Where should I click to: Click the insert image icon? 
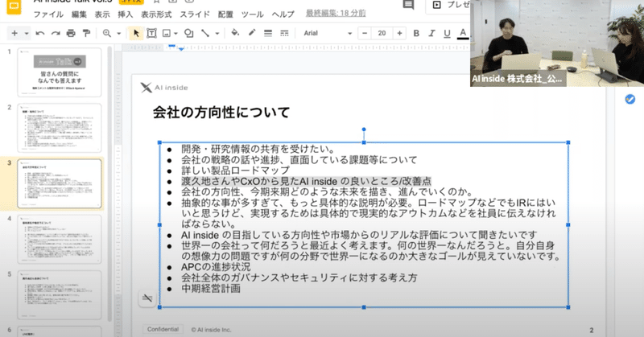(167, 33)
